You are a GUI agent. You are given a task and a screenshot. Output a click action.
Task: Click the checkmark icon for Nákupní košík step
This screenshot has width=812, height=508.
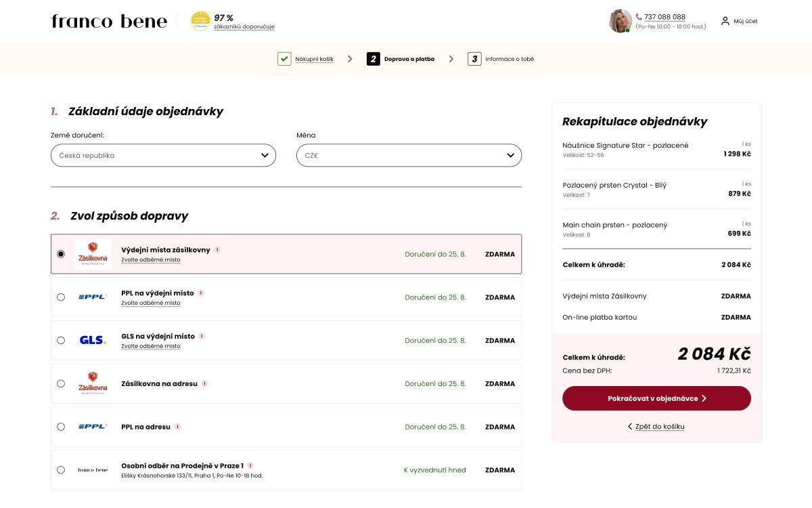click(x=284, y=59)
